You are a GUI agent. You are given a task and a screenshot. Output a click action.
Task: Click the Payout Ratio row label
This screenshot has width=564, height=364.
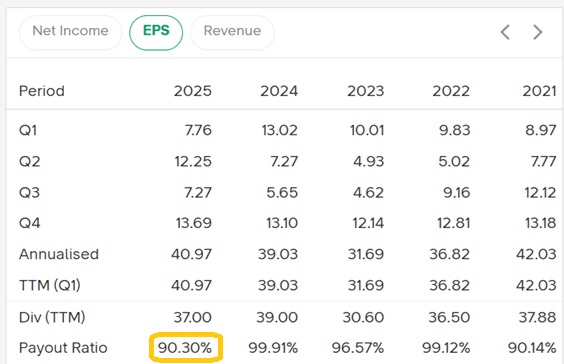[63, 348]
